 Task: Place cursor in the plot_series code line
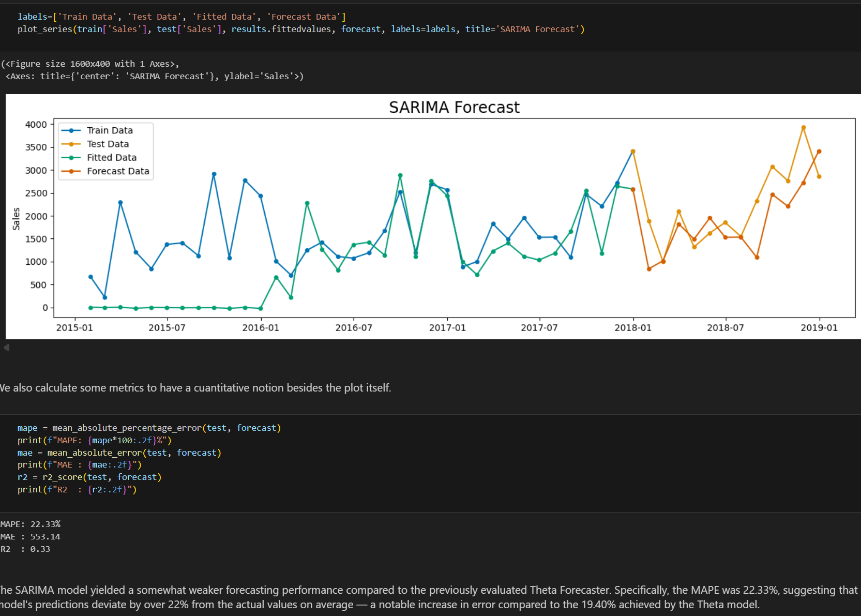tap(300, 29)
